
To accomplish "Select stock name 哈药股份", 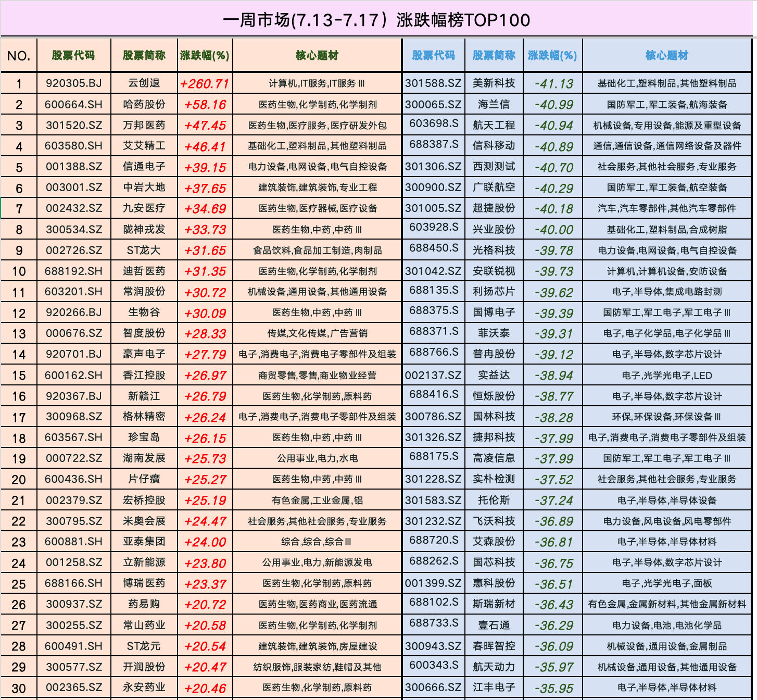I will [x=144, y=104].
